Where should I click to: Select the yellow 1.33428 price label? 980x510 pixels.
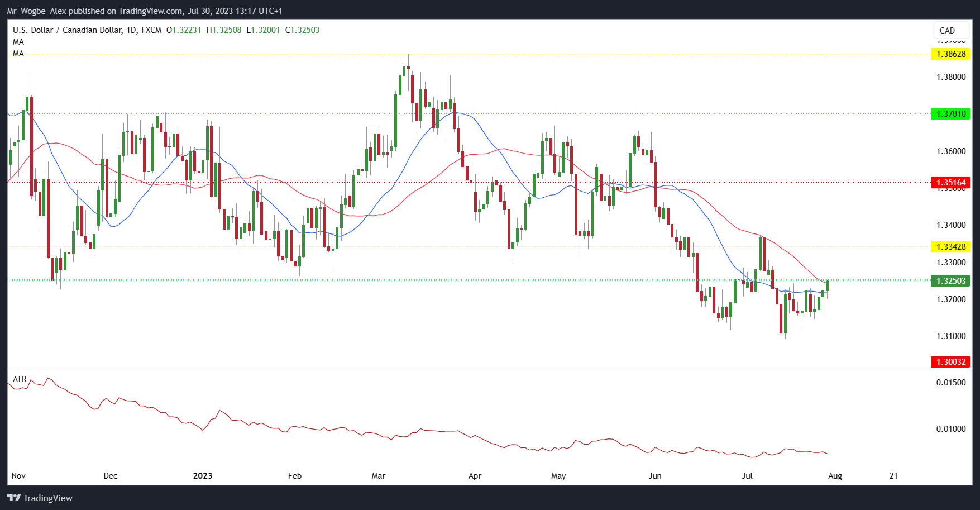point(950,247)
